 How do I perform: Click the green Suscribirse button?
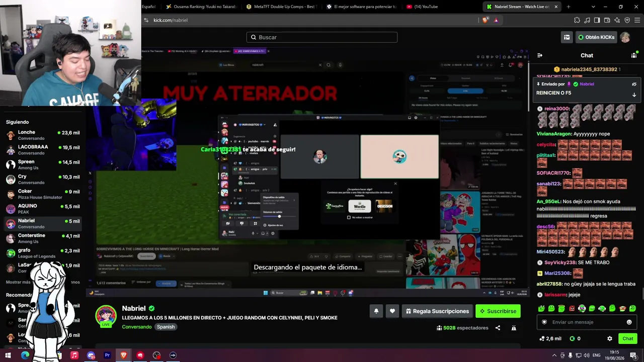point(498,311)
